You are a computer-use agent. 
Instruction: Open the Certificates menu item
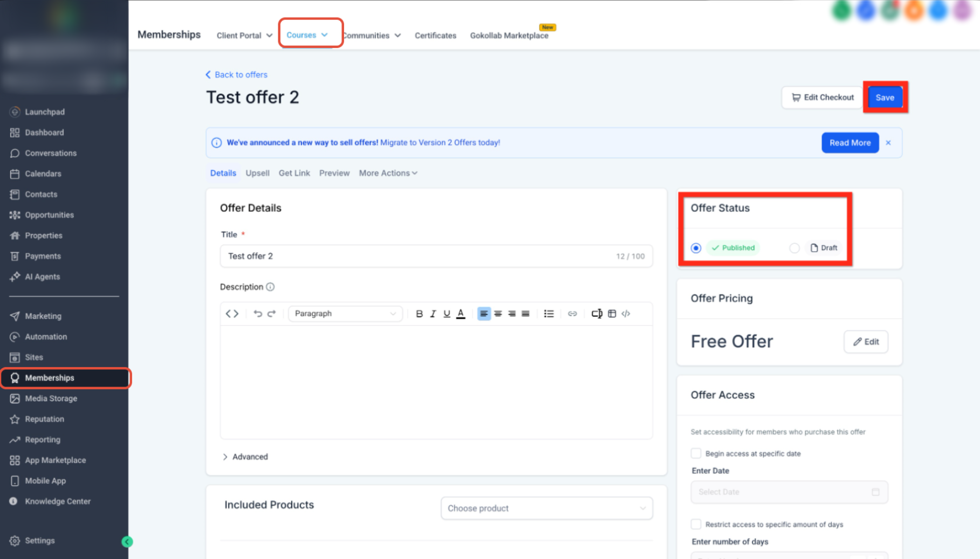435,36
